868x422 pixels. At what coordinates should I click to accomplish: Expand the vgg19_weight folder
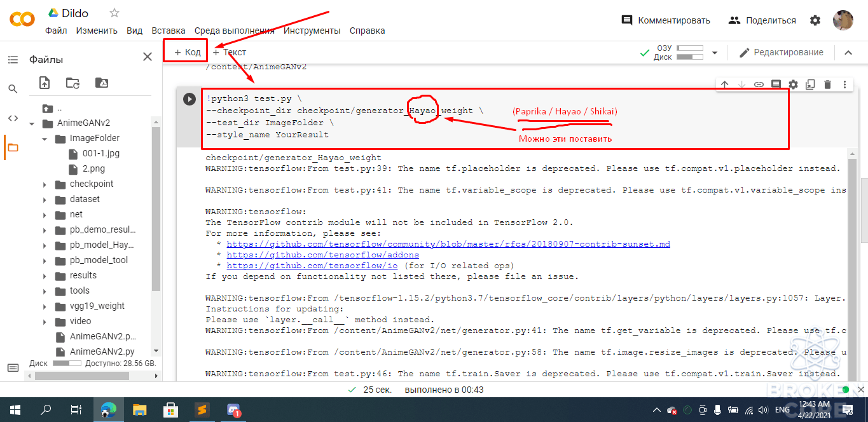point(45,306)
